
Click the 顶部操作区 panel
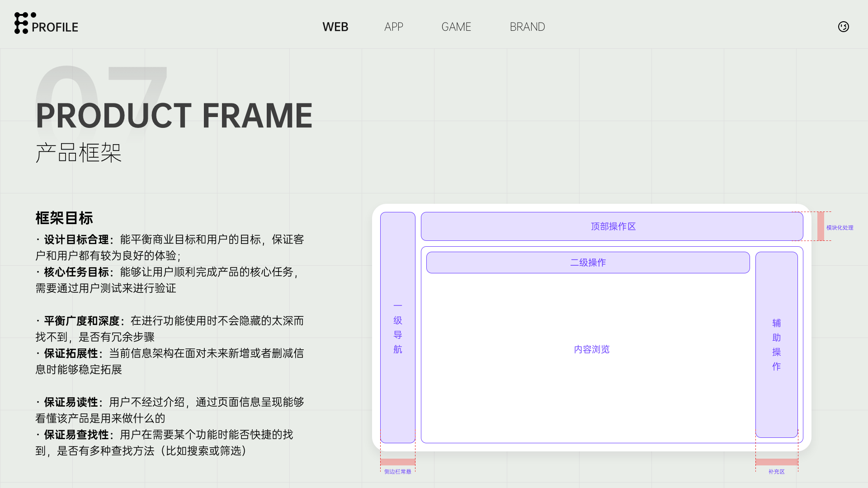click(x=612, y=226)
